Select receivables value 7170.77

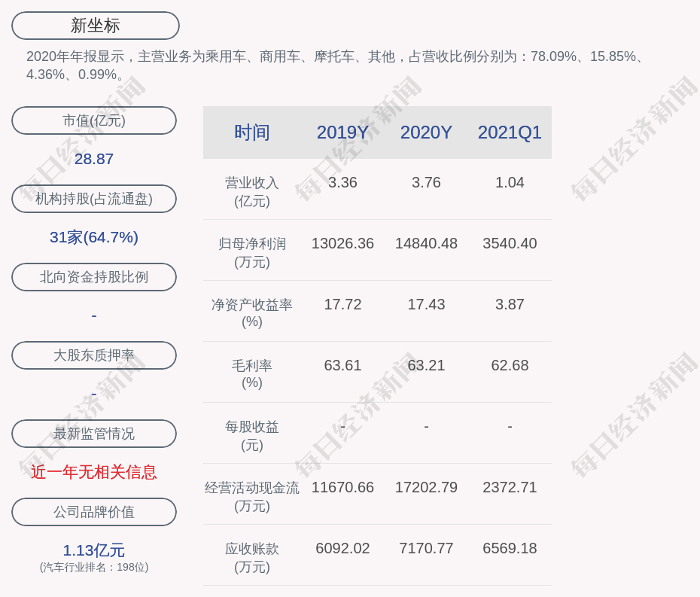pyautogui.click(x=426, y=548)
